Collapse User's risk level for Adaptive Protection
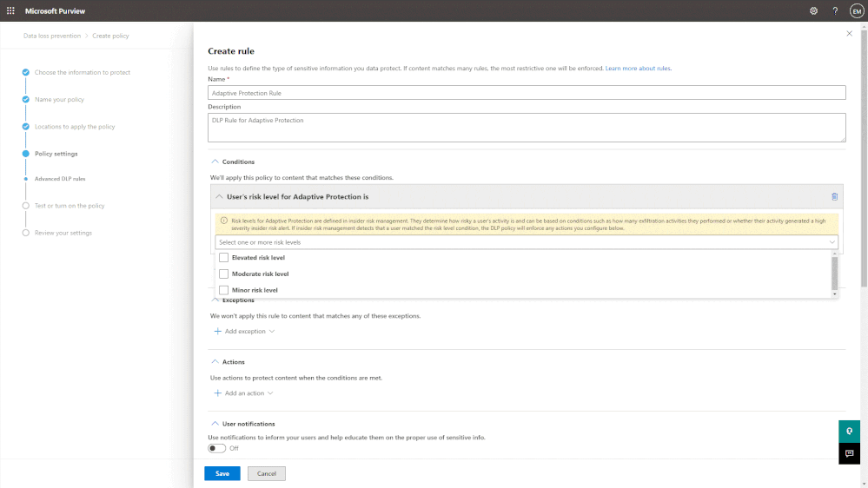Screen dimensions: 868x488 [219, 196]
